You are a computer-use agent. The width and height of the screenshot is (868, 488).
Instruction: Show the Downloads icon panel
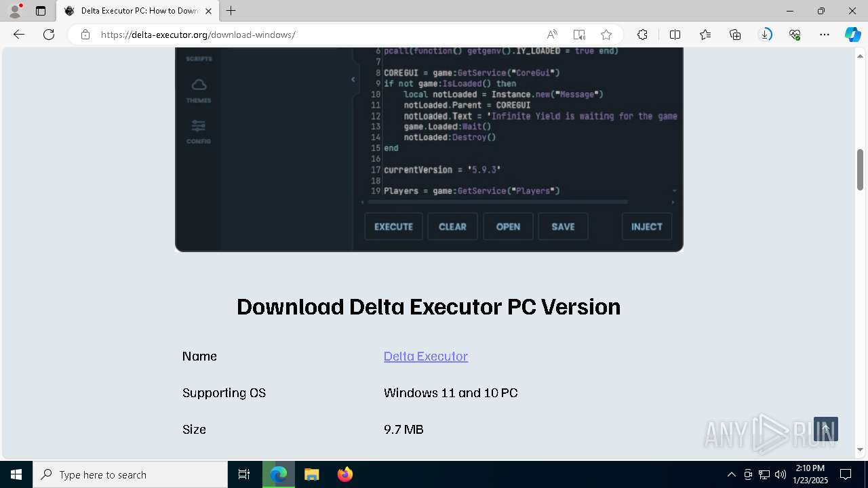pos(765,35)
